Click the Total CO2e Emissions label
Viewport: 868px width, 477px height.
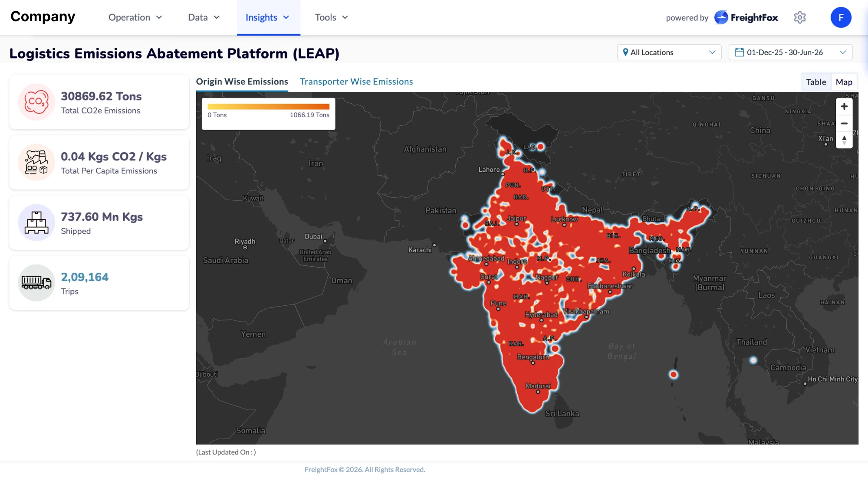(100, 111)
